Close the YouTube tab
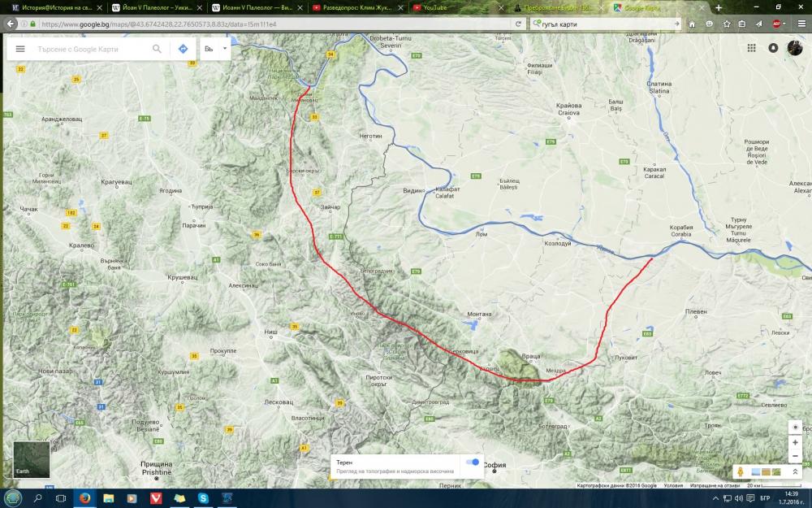 coord(501,8)
